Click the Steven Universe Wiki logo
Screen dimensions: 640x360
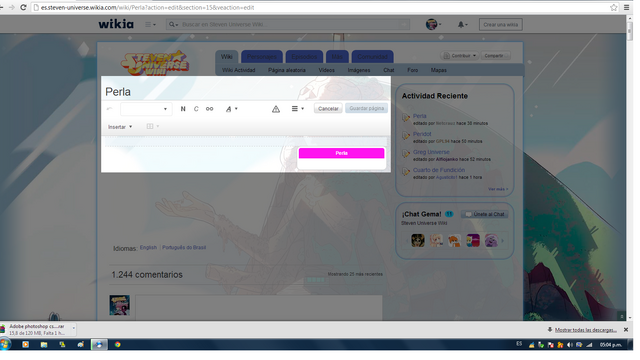(155, 62)
